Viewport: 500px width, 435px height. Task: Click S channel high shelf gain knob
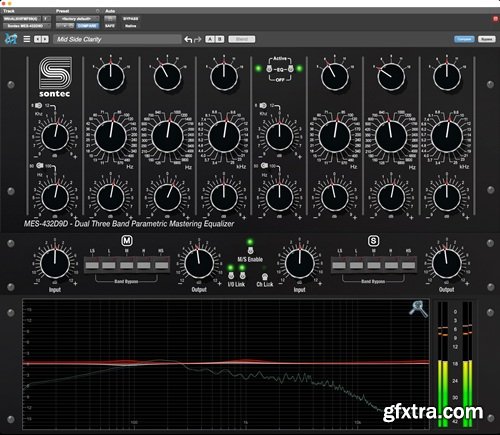pos(280,136)
